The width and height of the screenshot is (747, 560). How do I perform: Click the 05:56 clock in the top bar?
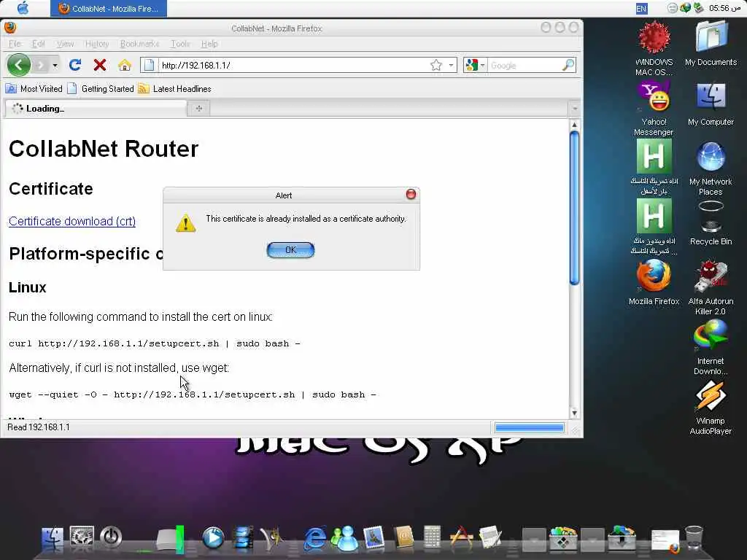pyautogui.click(x=724, y=8)
